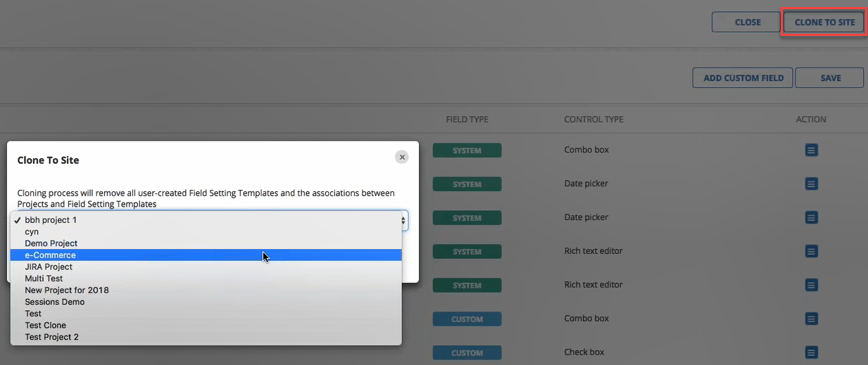This screenshot has width=868, height=365.
Task: Click CUSTOM badge in Combo box row
Action: [x=467, y=319]
